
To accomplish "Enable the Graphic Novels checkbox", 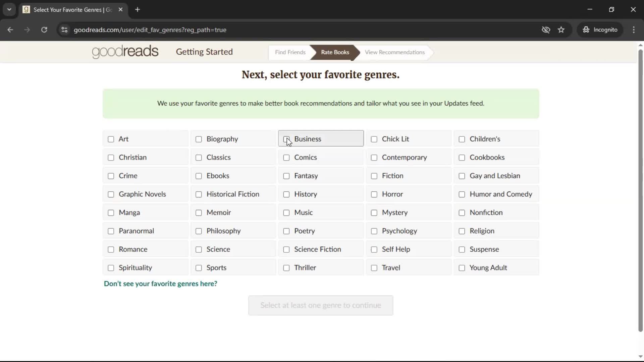I will point(111,194).
